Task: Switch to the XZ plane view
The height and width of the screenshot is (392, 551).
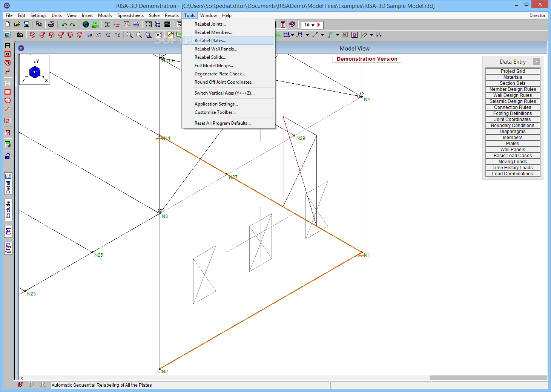Action: (108, 35)
